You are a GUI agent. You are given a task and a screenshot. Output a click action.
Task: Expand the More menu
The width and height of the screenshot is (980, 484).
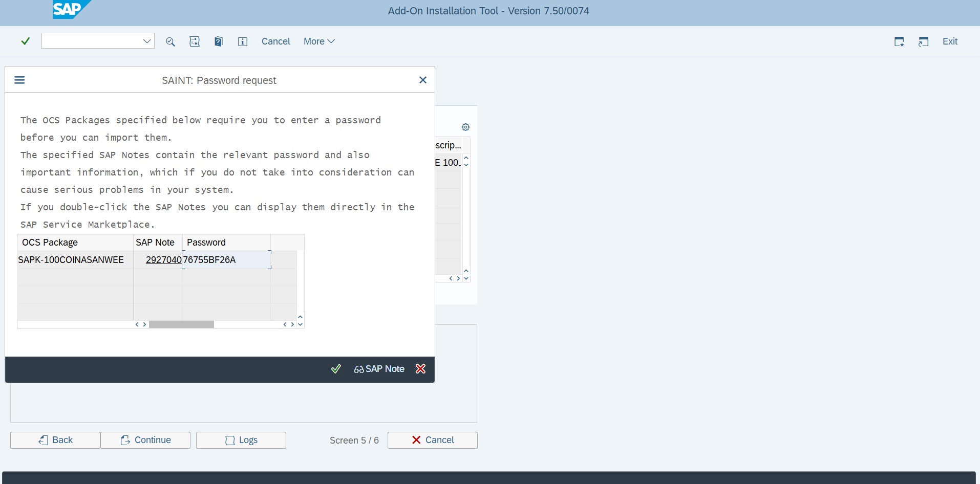tap(319, 41)
